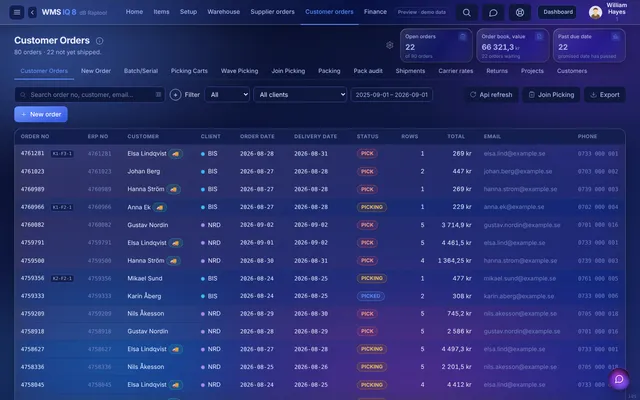Click the help lifebuoy icon in header
This screenshot has width=640, height=400.
520,13
